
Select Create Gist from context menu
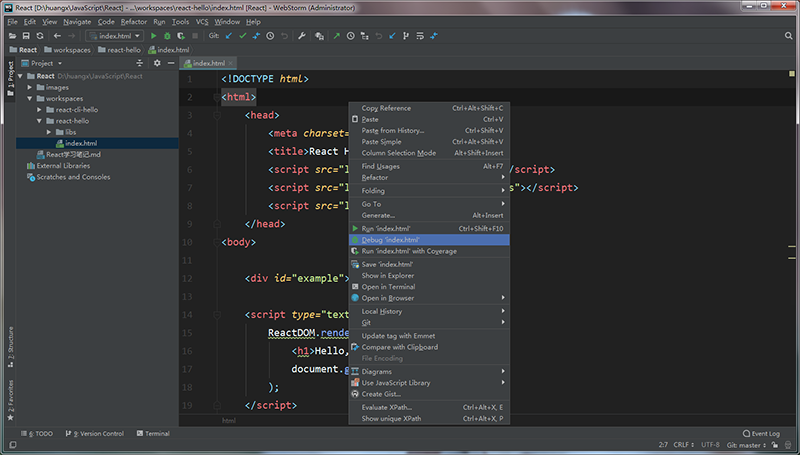(429, 394)
